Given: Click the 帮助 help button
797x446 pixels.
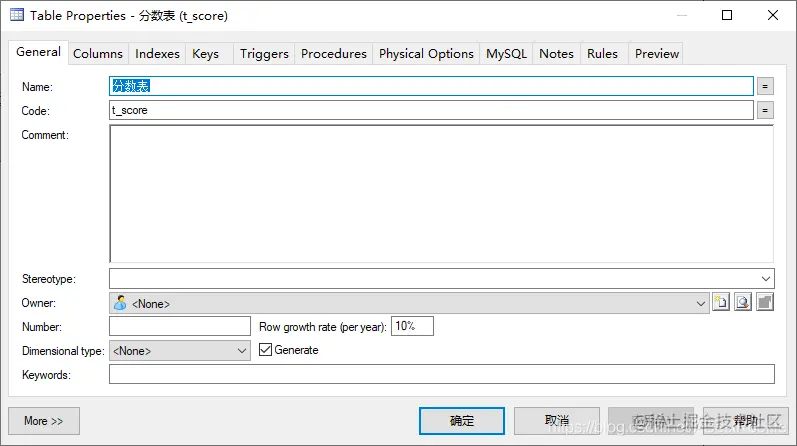Looking at the screenshot, I should [746, 421].
